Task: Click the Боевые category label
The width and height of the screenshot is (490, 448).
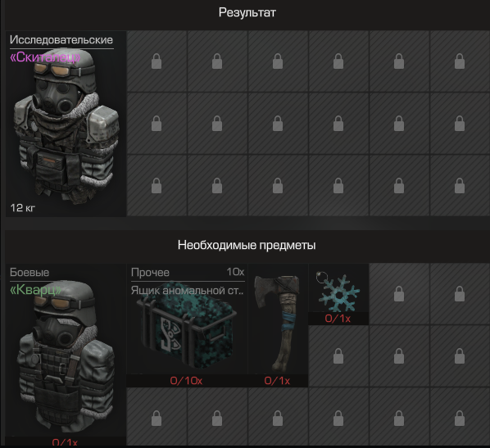Action: 29,273
